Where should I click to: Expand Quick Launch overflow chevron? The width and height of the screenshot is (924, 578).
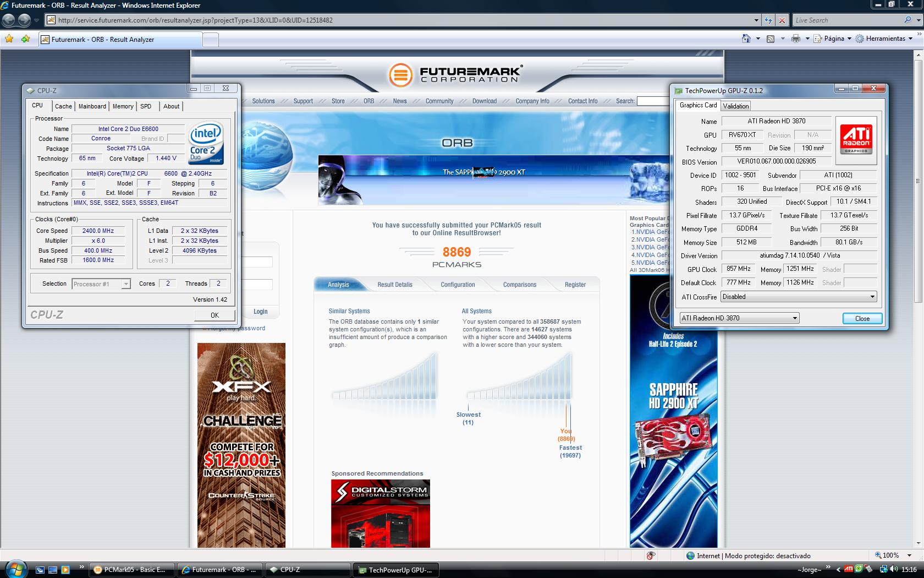[x=82, y=566]
